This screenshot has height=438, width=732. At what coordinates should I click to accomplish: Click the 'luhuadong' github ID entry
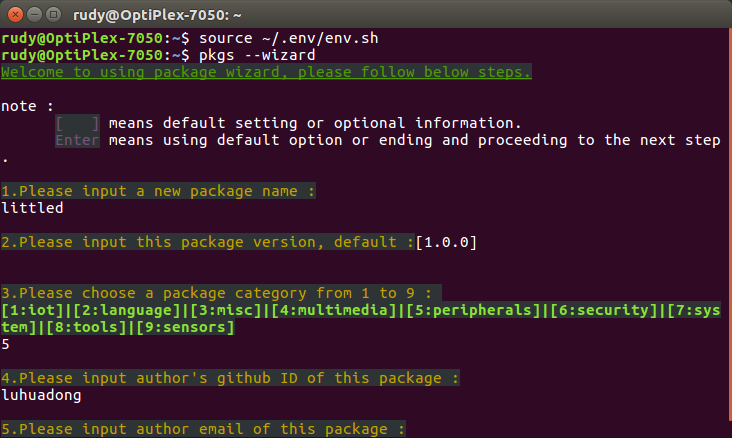[x=41, y=395]
